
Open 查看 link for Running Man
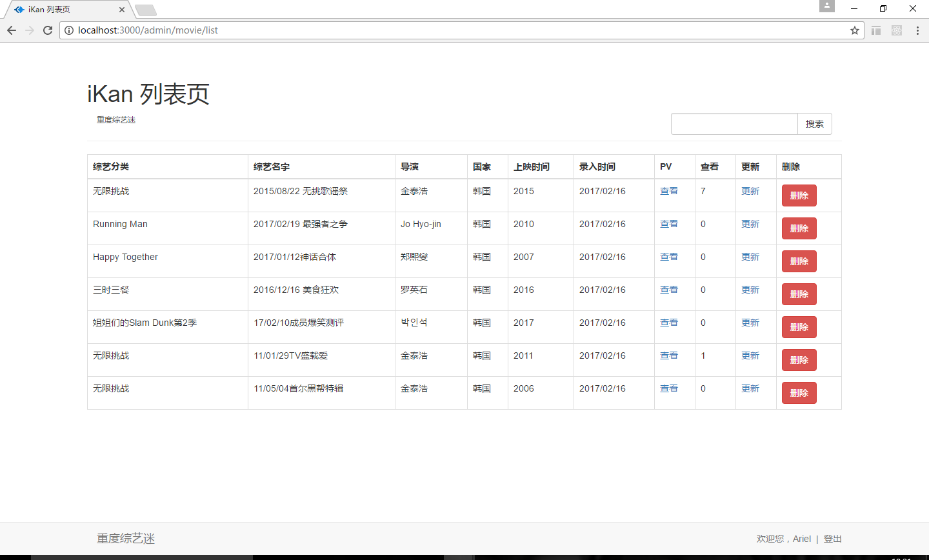pos(669,224)
